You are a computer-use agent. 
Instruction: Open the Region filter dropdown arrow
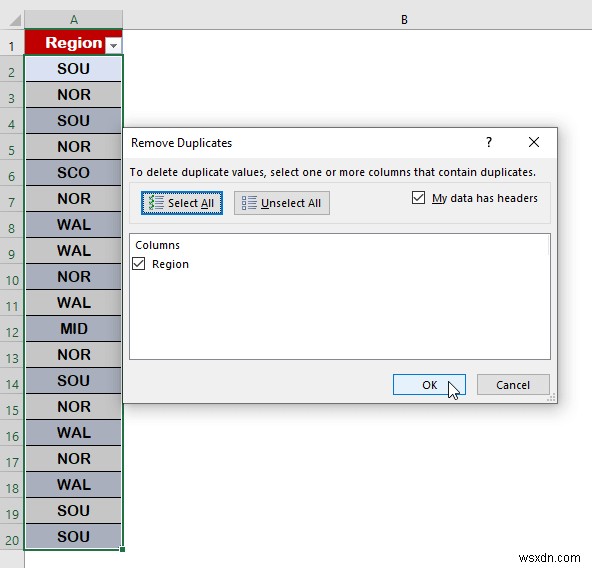(x=113, y=45)
